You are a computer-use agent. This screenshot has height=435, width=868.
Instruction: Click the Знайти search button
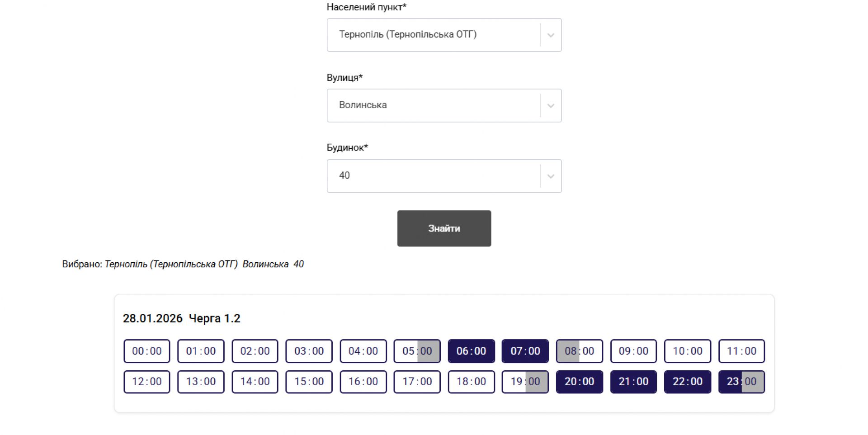[x=444, y=228]
